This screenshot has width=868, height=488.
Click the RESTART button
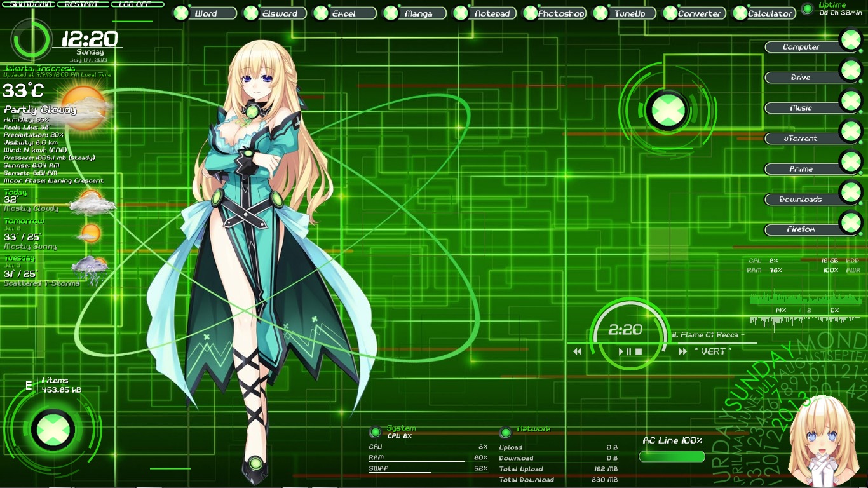point(82,4)
